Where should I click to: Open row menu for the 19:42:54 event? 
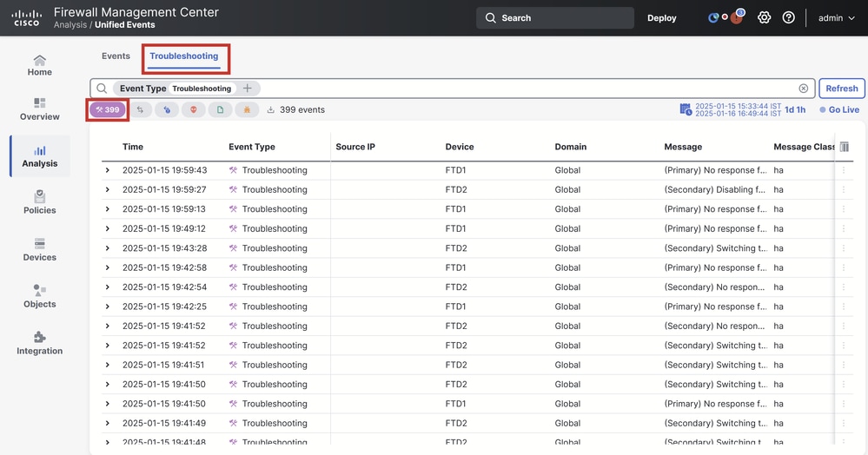tap(844, 287)
